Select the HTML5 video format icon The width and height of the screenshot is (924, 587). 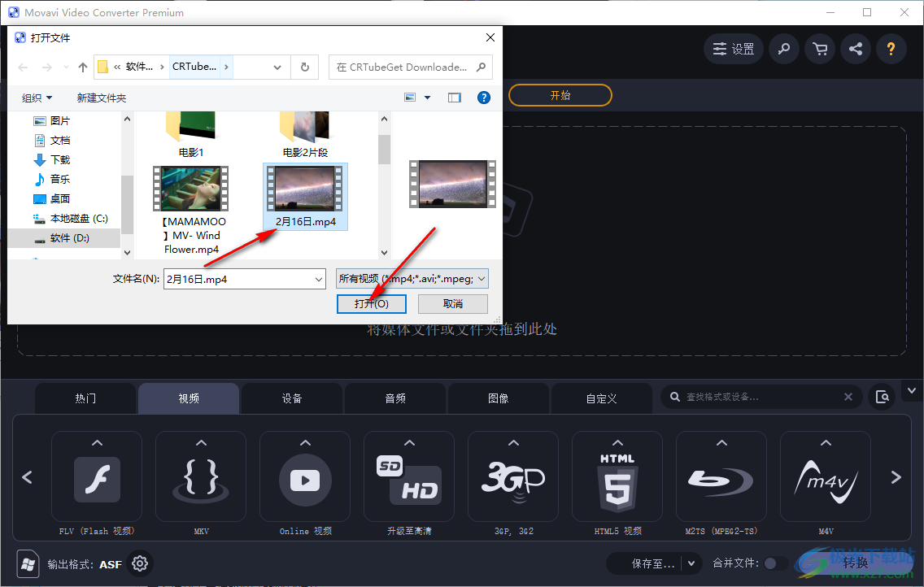[617, 480]
